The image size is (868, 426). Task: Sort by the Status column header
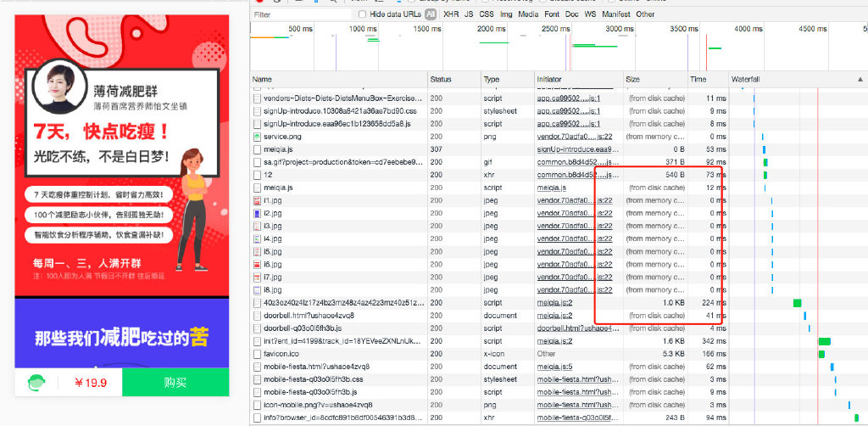coord(454,79)
